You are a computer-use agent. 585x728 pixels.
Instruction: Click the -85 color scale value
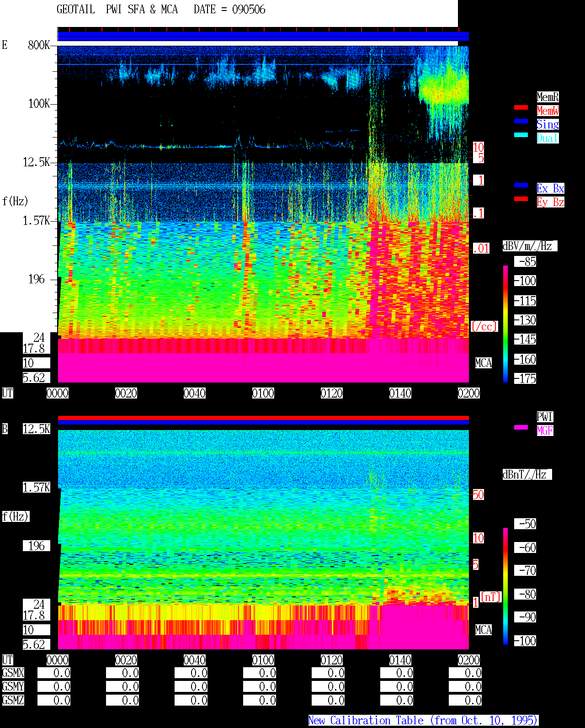coord(525,261)
